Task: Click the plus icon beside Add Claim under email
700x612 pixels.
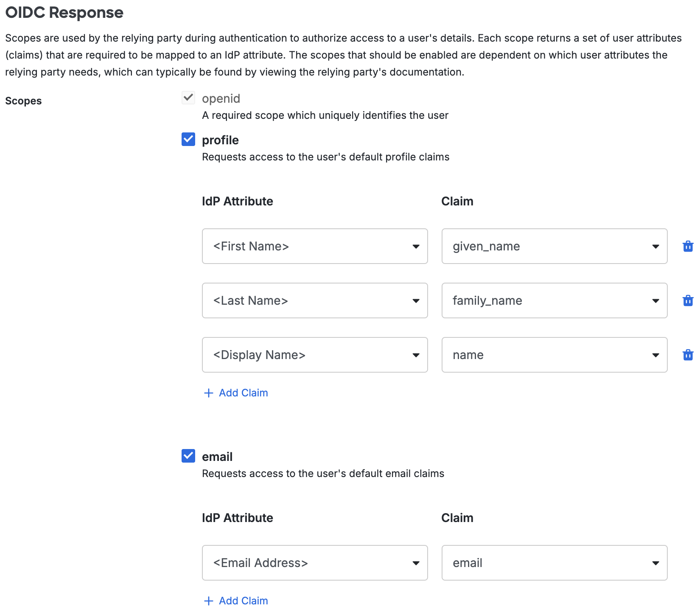Action: point(208,601)
